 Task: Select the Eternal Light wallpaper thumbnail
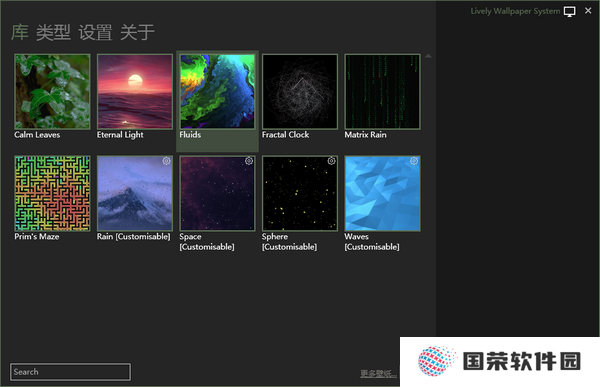[135, 91]
